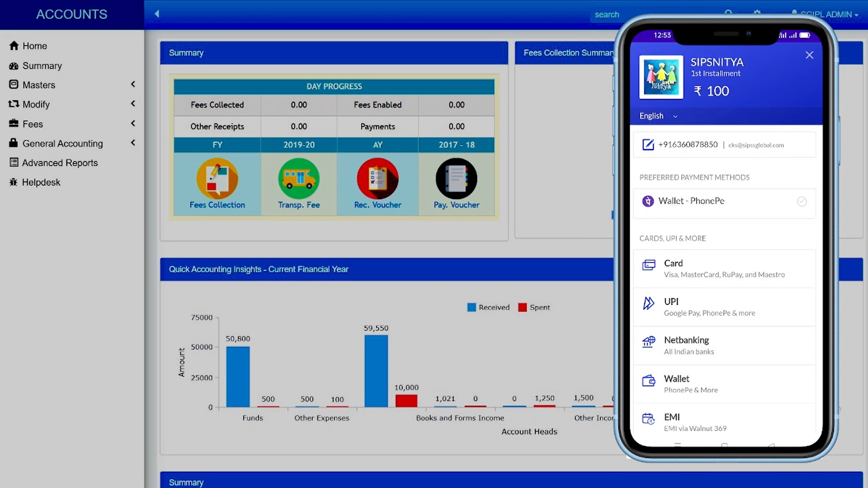Choose the Netbanking payment option
The image size is (868, 488).
[724, 345]
